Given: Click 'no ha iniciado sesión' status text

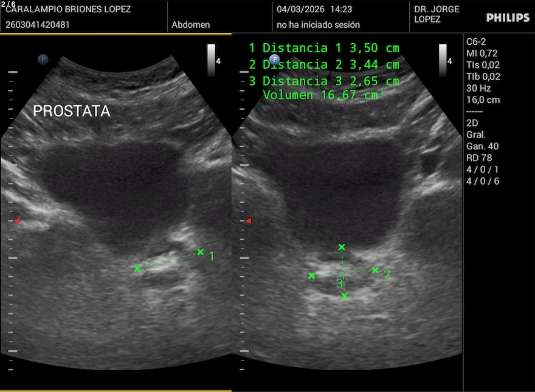Looking at the screenshot, I should [318, 25].
